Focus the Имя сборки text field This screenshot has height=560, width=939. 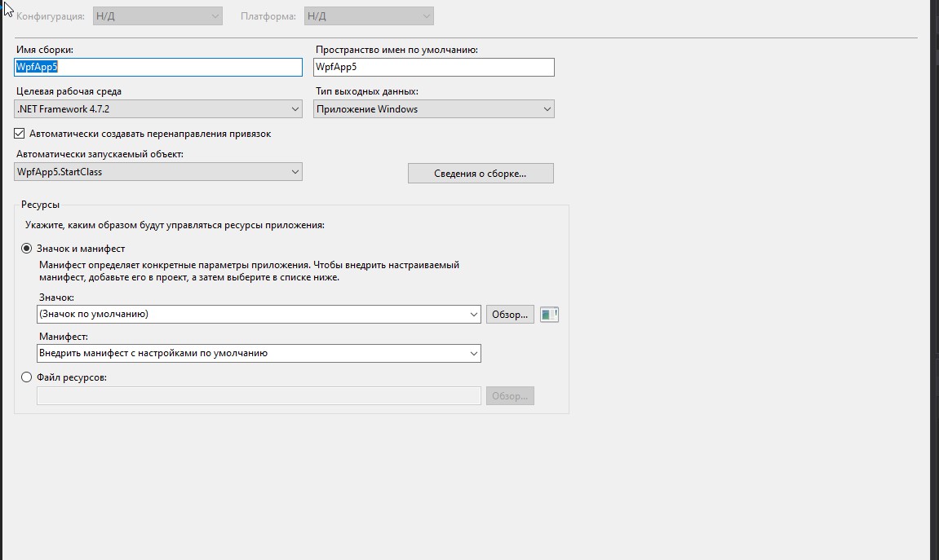click(x=158, y=67)
